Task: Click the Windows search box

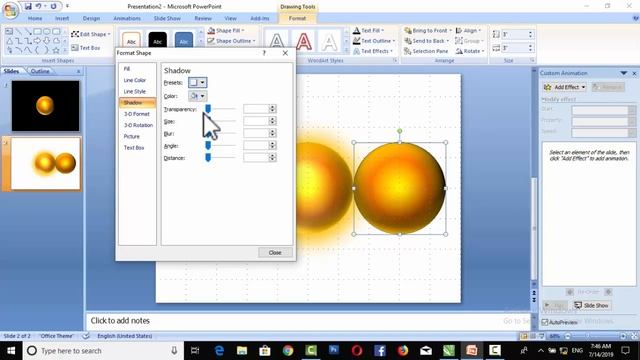Action: (x=103, y=351)
